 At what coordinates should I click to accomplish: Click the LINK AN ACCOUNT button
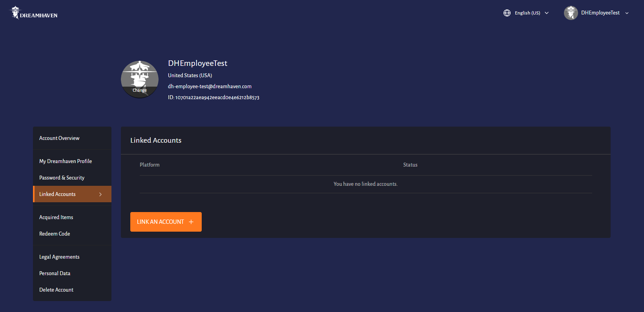tap(166, 222)
